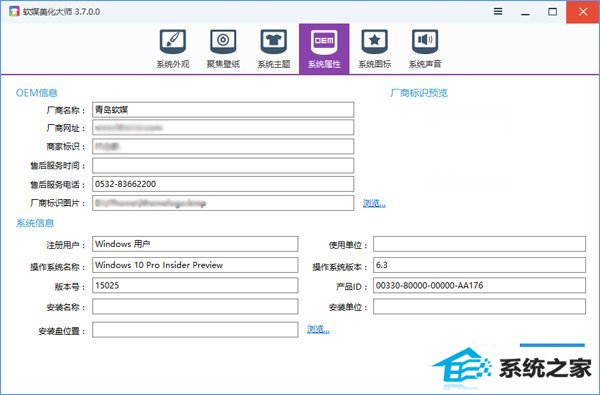
Task: Click the 操作系统版本 label
Action: tap(340, 267)
